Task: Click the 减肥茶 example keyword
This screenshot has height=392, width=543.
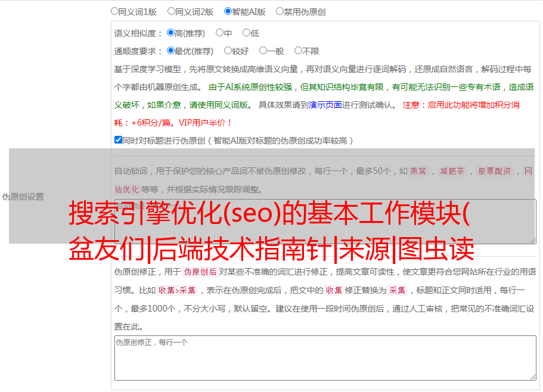Action: [x=452, y=171]
